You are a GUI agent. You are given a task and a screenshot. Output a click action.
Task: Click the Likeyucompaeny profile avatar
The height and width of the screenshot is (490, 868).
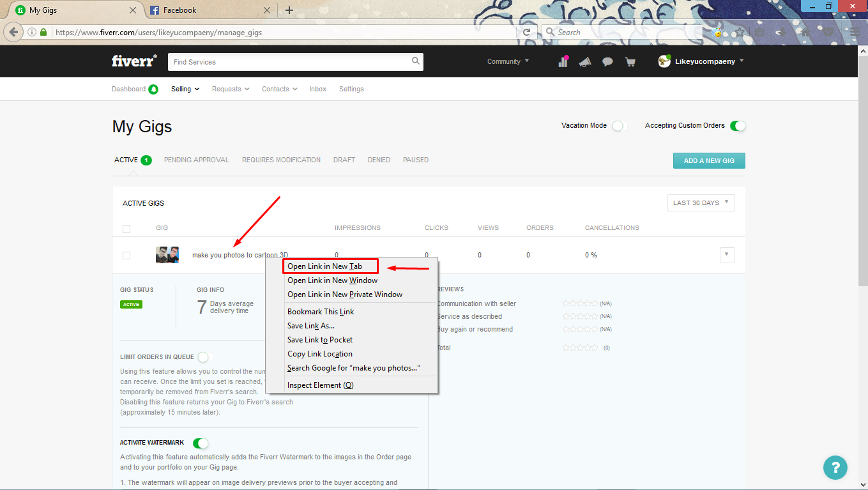[664, 61]
